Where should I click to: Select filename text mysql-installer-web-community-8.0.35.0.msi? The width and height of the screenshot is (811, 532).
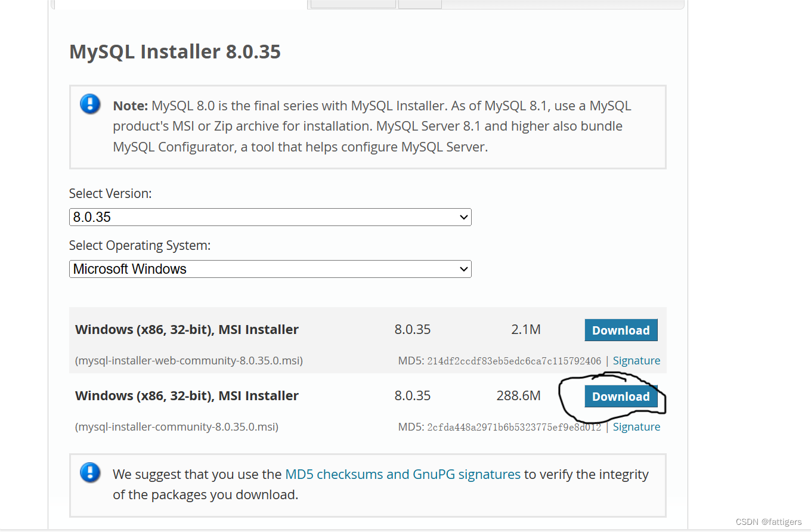(x=188, y=361)
